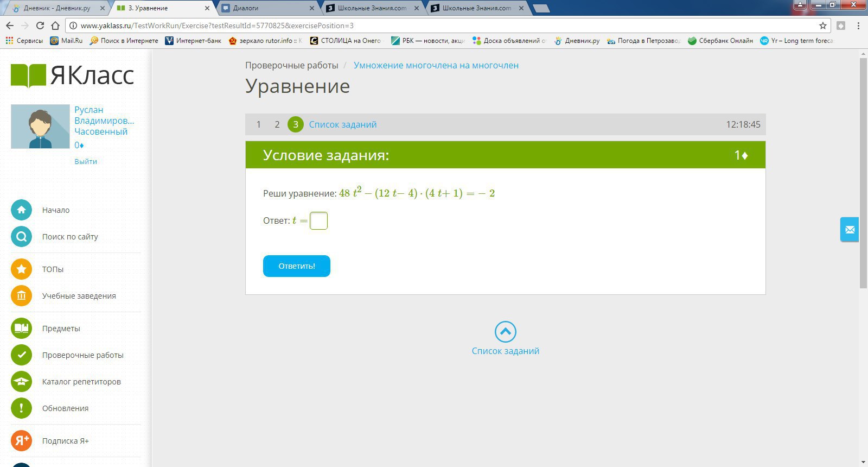Viewport: 868px width, 467px height.
Task: Bookmark page with star icon in address bar
Action: (823, 26)
